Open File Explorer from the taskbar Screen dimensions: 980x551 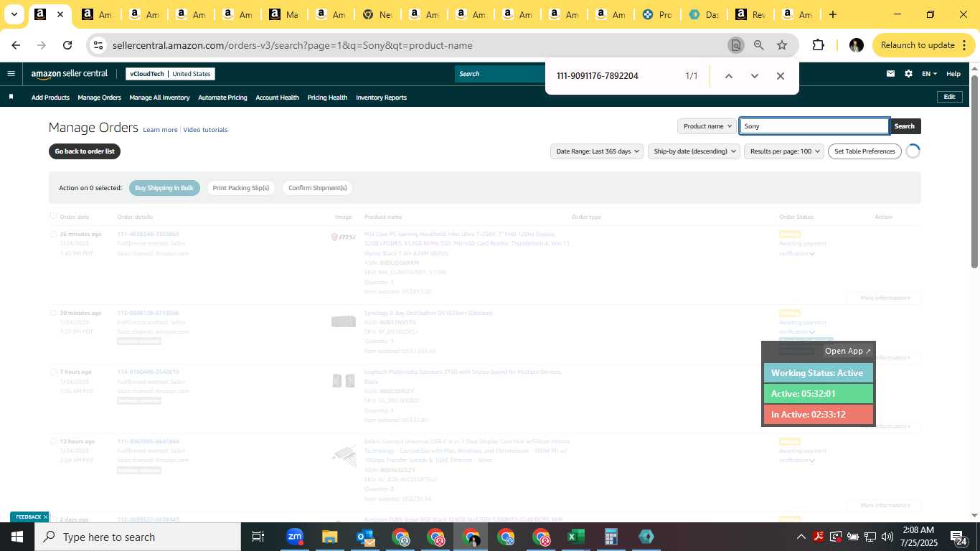point(329,537)
